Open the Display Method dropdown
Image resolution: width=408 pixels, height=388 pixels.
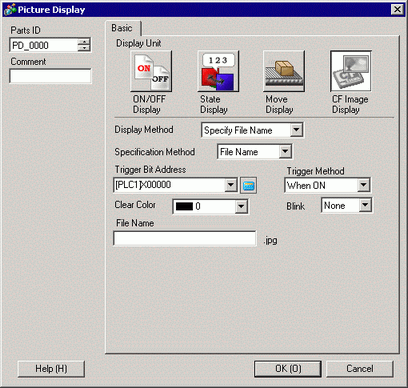click(296, 130)
